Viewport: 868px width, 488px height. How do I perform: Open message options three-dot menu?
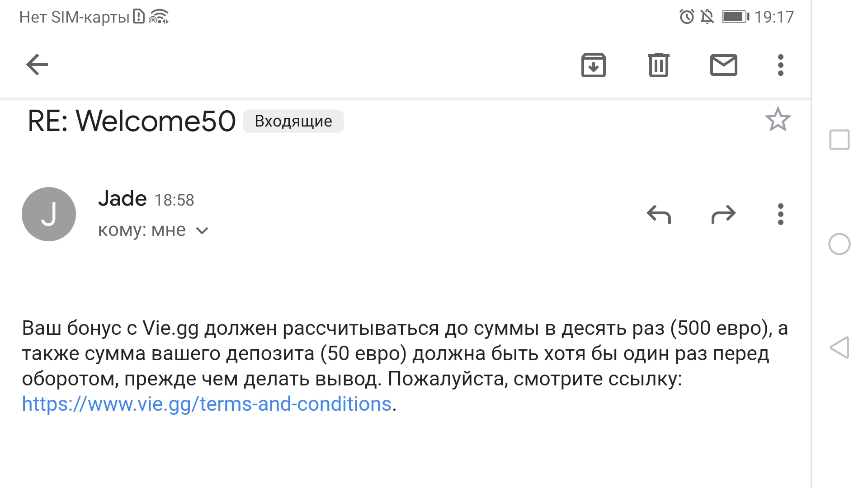coord(780,214)
